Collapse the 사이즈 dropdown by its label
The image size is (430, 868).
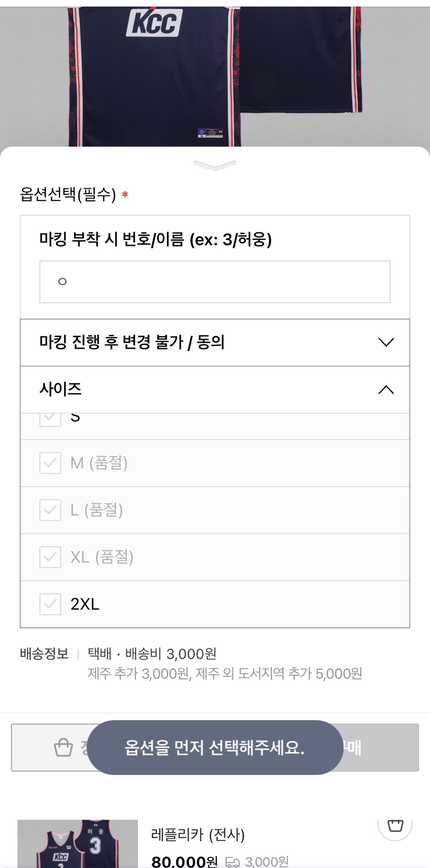click(61, 389)
